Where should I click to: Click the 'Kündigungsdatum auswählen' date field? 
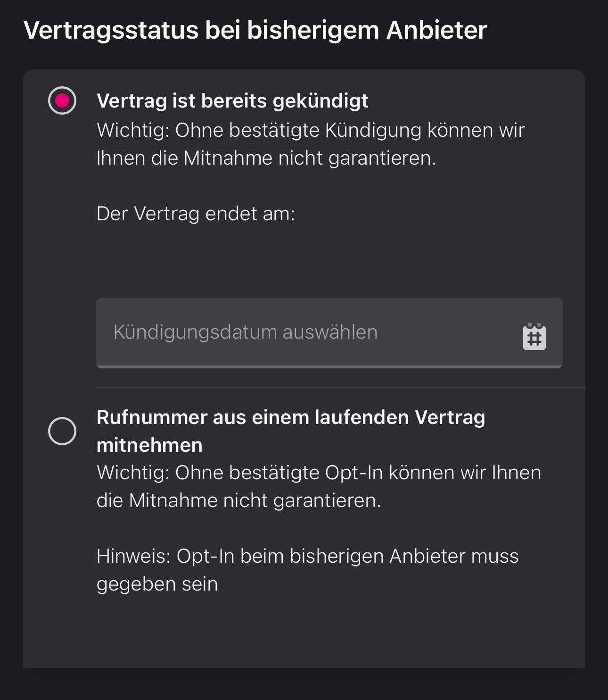click(x=302, y=332)
